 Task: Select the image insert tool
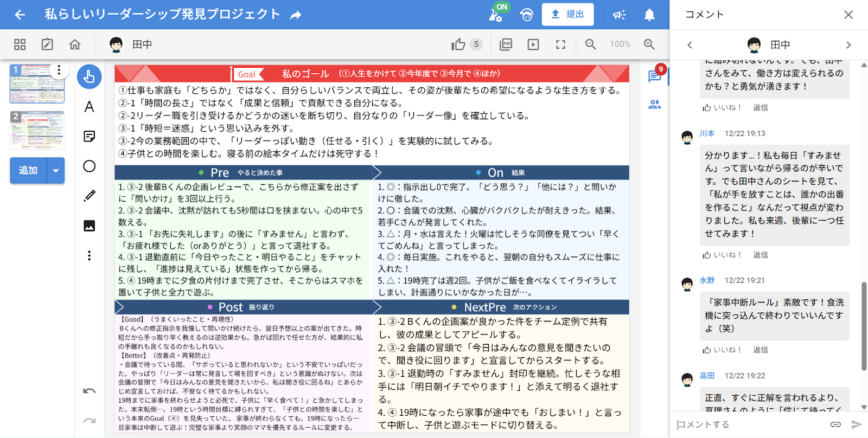coord(90,226)
